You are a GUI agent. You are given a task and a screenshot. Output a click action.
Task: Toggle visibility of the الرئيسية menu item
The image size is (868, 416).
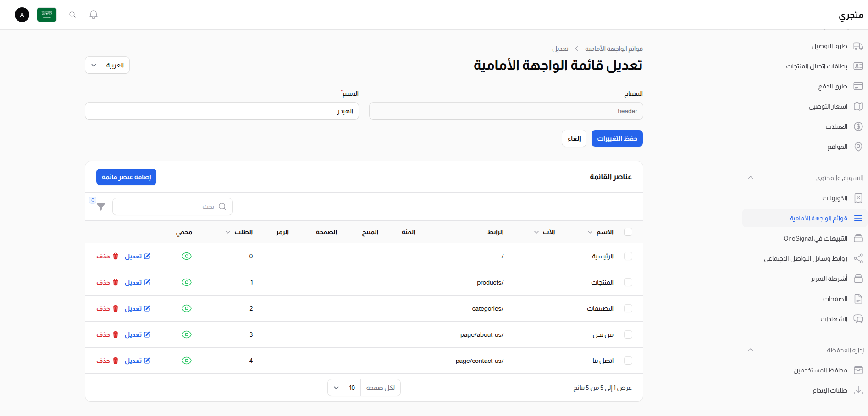[187, 256]
